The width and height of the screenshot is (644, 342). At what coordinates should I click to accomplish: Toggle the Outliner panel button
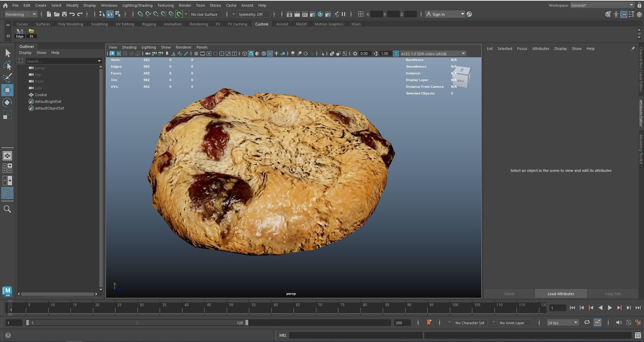coord(7,193)
